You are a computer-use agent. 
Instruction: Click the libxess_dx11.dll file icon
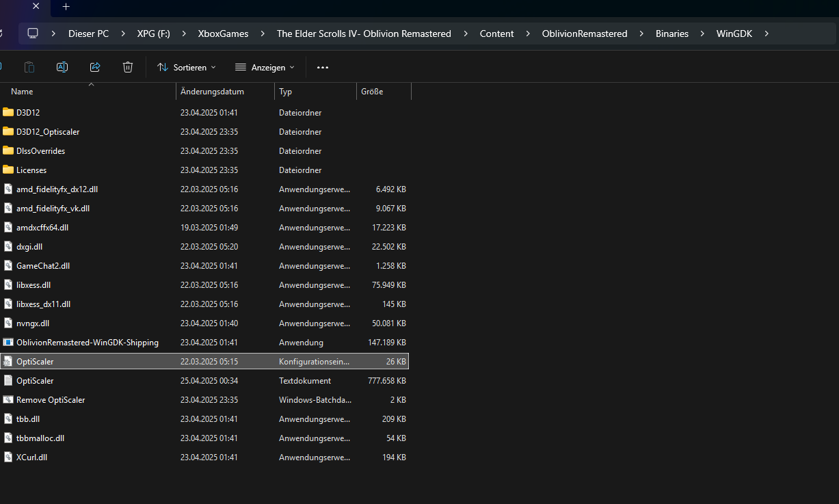(x=8, y=304)
